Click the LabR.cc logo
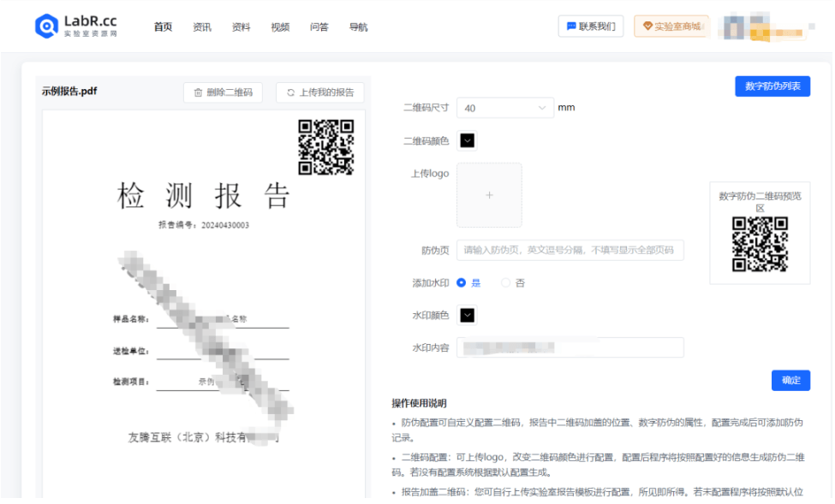The height and width of the screenshot is (504, 835). coord(75,26)
